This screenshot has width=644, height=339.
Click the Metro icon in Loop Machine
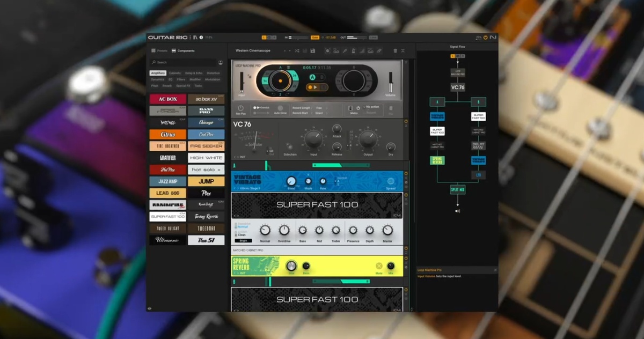coord(350,108)
